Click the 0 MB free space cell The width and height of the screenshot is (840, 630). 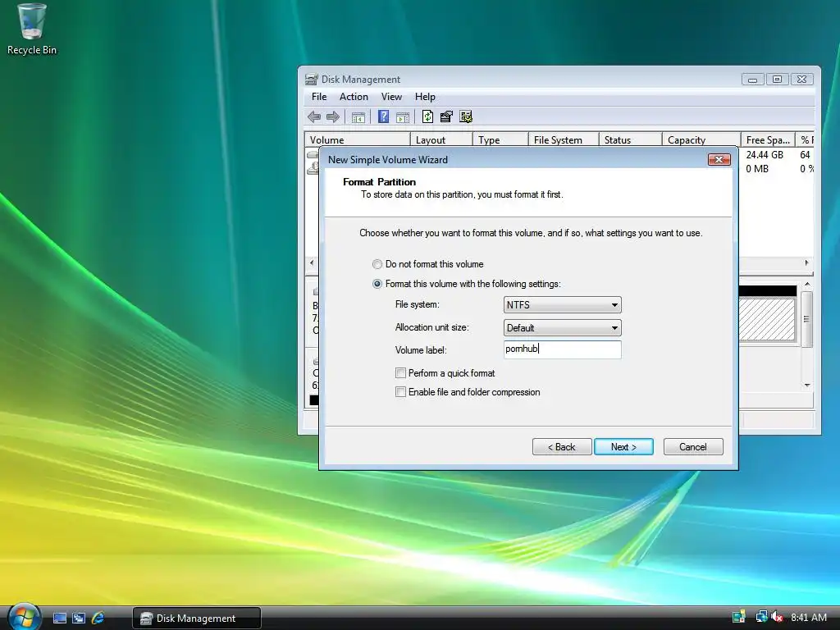[x=757, y=169]
